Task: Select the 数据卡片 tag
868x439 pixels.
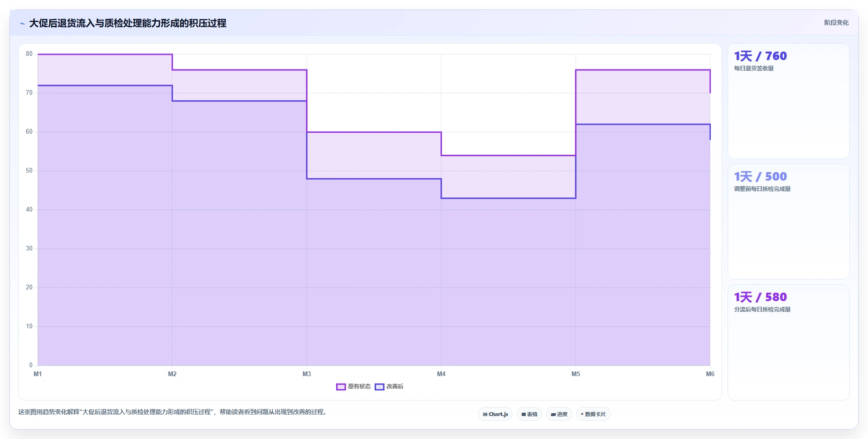Action: [593, 414]
